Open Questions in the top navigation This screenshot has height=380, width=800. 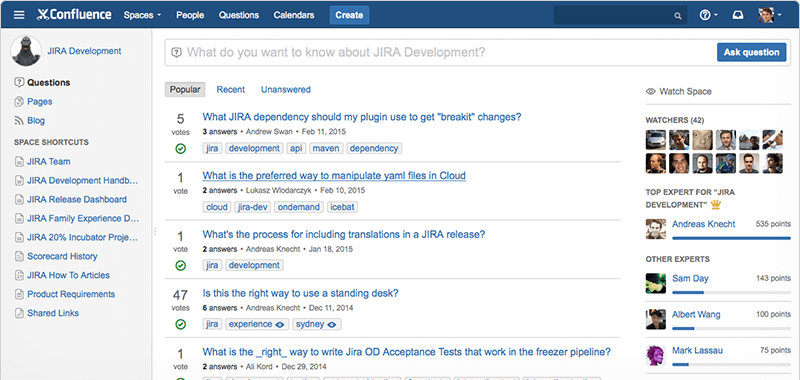pyautogui.click(x=239, y=15)
